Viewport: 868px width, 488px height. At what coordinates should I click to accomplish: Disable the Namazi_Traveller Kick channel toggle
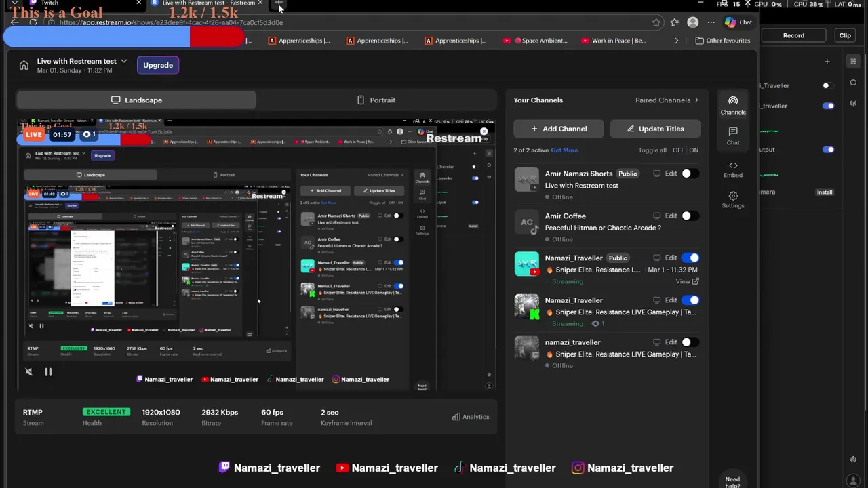pyautogui.click(x=690, y=300)
